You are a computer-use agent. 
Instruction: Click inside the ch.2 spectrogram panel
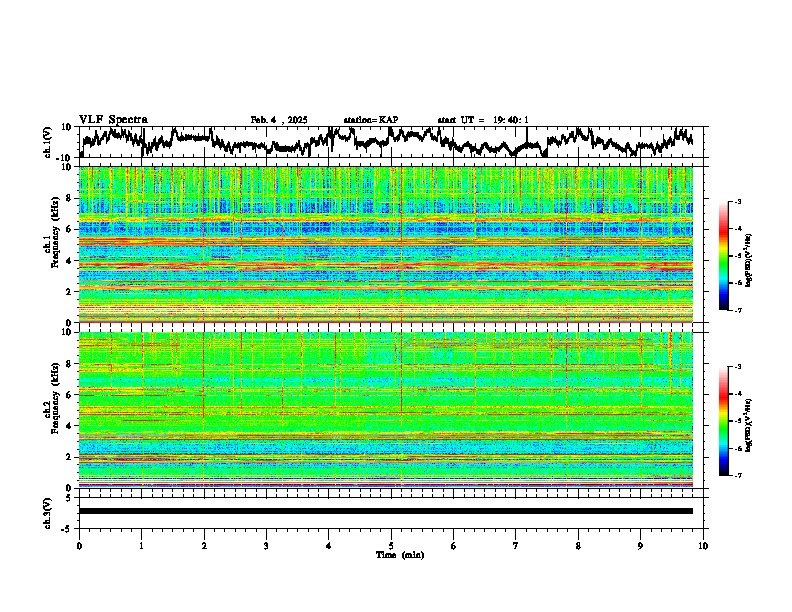pos(386,410)
